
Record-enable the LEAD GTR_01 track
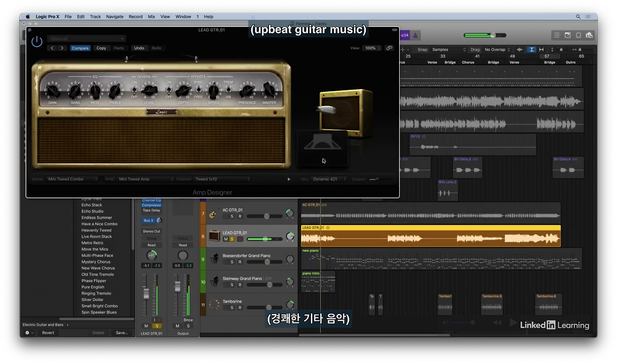click(x=240, y=239)
